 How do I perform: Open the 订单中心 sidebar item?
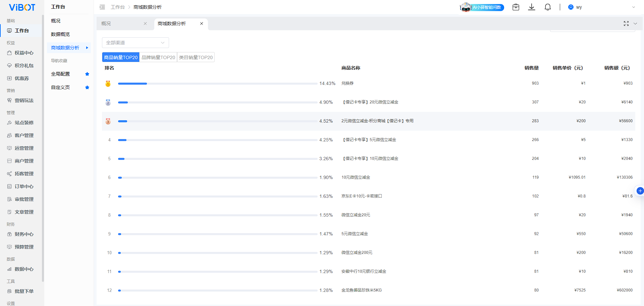pos(21,186)
